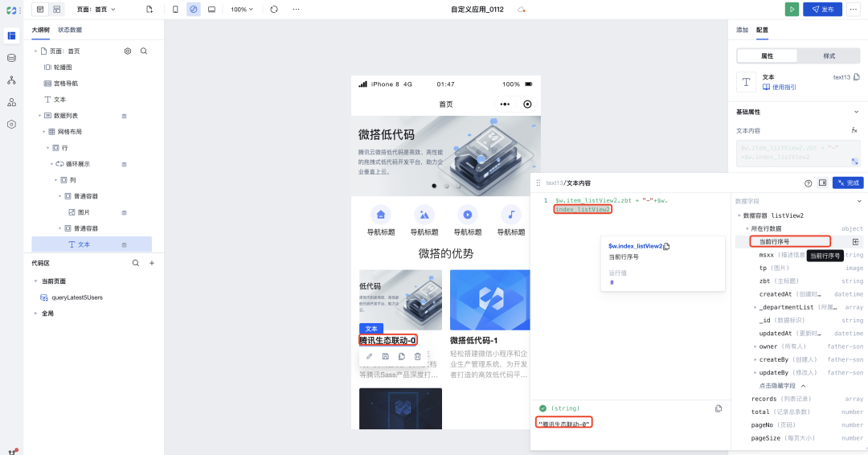The image size is (868, 455).
Task: Search the outline tree
Action: [x=144, y=51]
